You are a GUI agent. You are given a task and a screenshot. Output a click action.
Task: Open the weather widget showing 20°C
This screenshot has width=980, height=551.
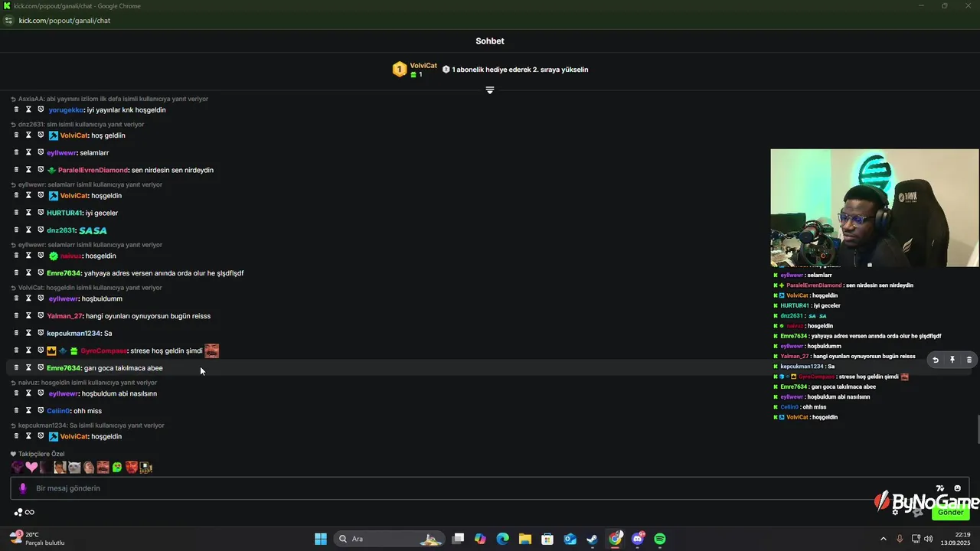pyautogui.click(x=37, y=539)
